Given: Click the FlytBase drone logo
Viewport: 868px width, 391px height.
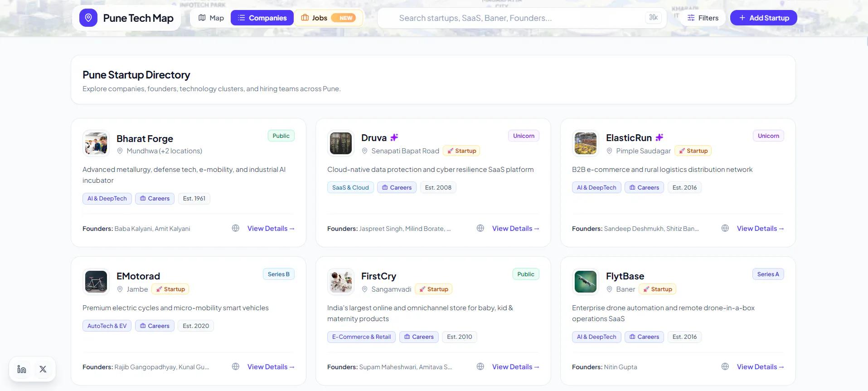Looking at the screenshot, I should coord(586,282).
